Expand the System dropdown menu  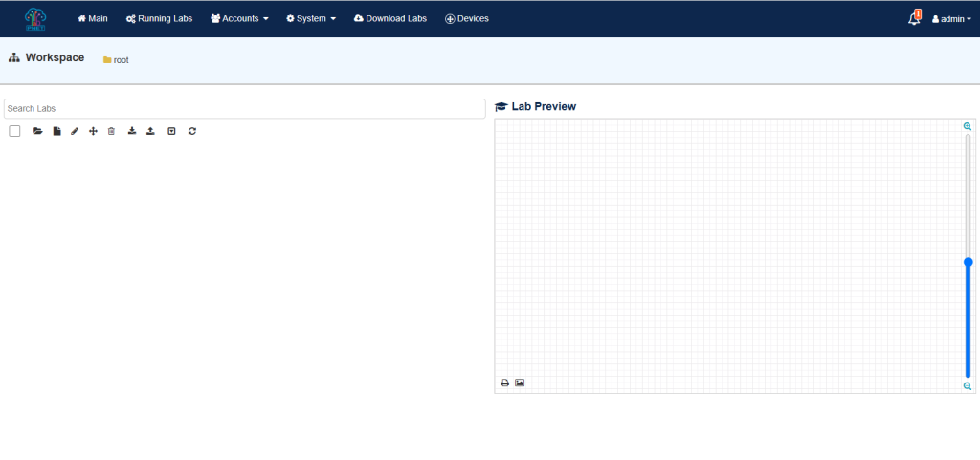(x=311, y=18)
